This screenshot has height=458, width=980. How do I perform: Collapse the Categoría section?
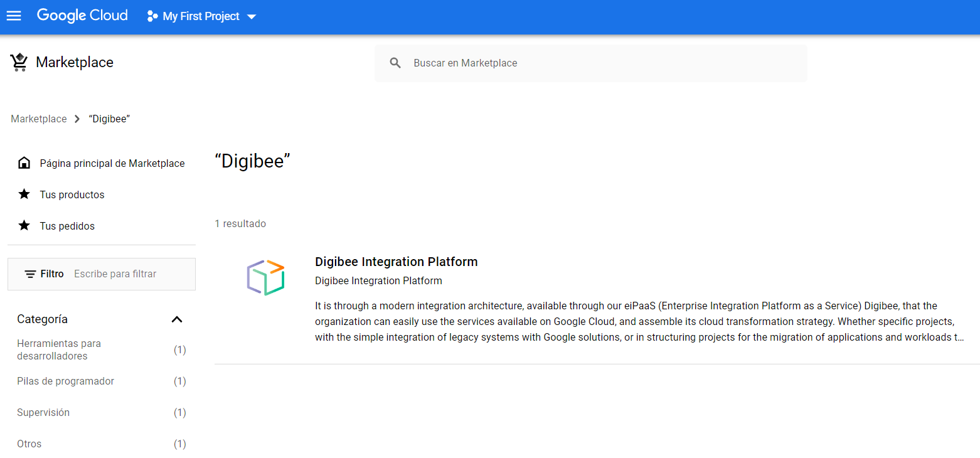pyautogui.click(x=177, y=319)
